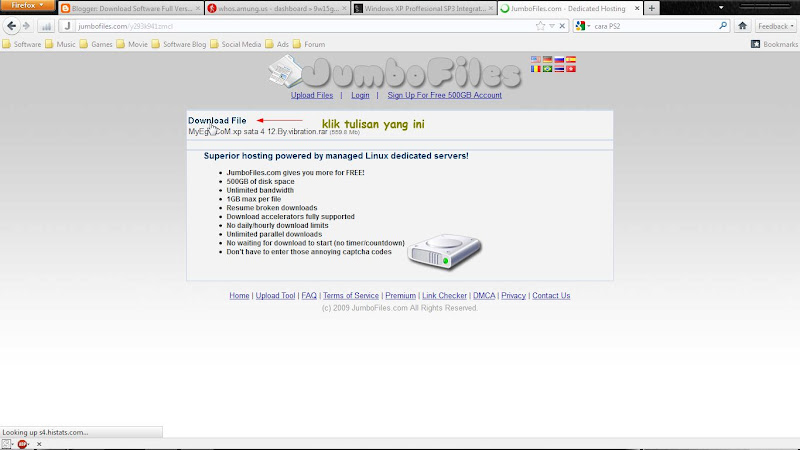Expand the URL history dropdown arrow
This screenshot has height=450, width=800.
552,26
